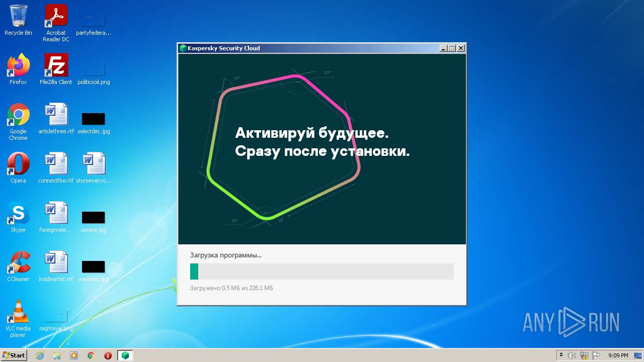
Task: Open Internet Explorer in taskbar
Action: coord(40,355)
